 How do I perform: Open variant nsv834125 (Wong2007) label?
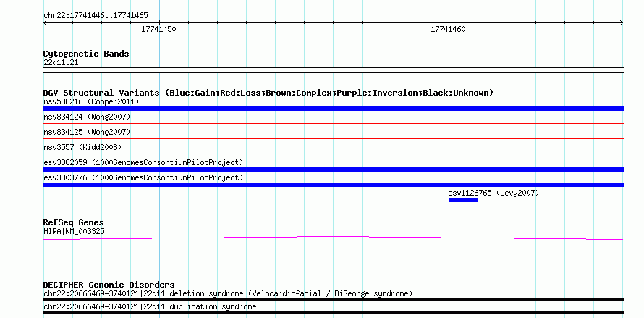tap(87, 133)
